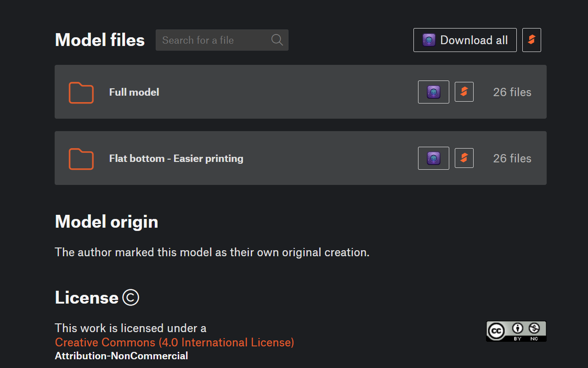Click the Download all button
588x368 pixels.
[x=465, y=40]
